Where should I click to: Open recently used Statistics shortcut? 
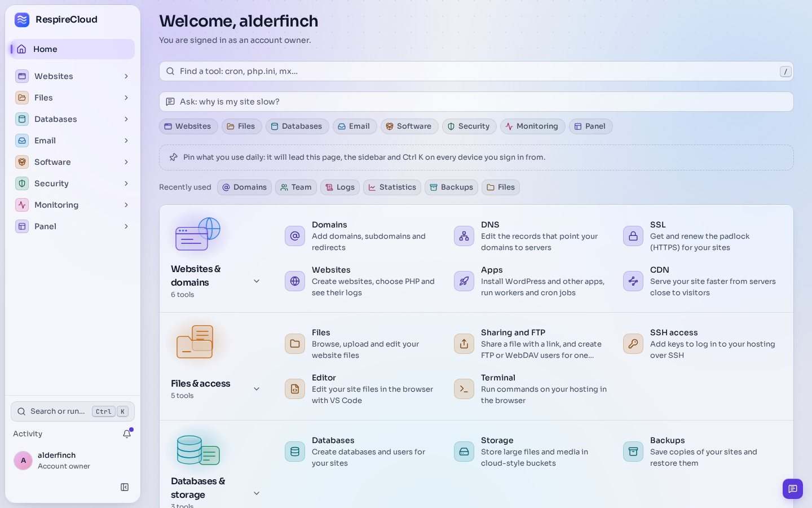392,187
